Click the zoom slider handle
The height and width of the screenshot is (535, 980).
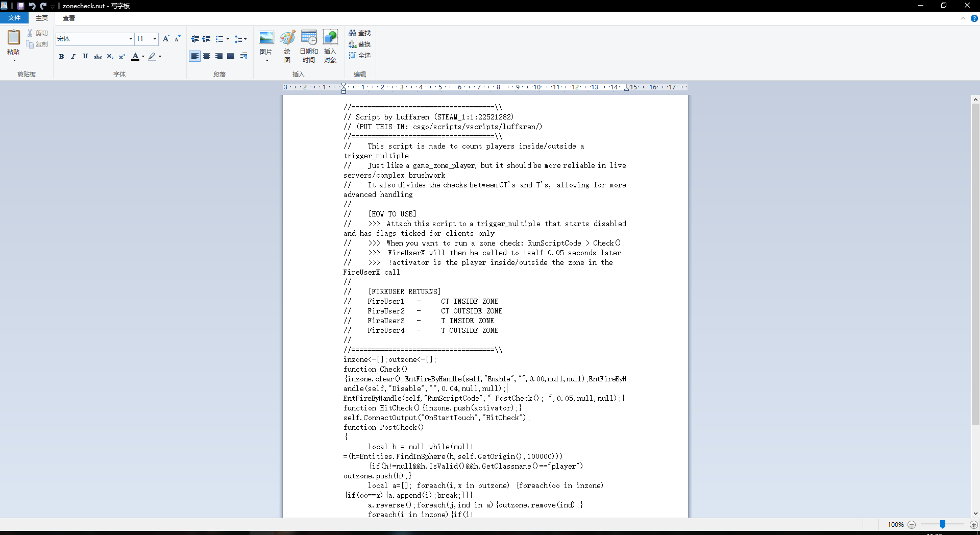[943, 524]
